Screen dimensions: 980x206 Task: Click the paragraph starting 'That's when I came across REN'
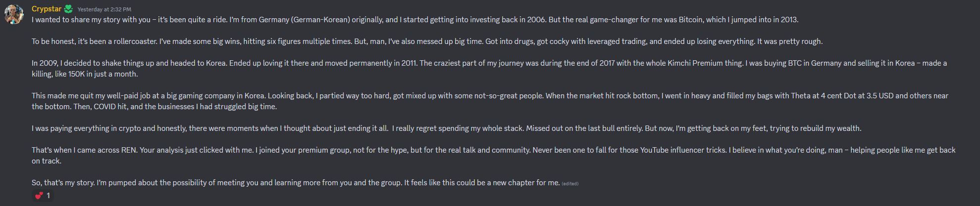pyautogui.click(x=493, y=156)
